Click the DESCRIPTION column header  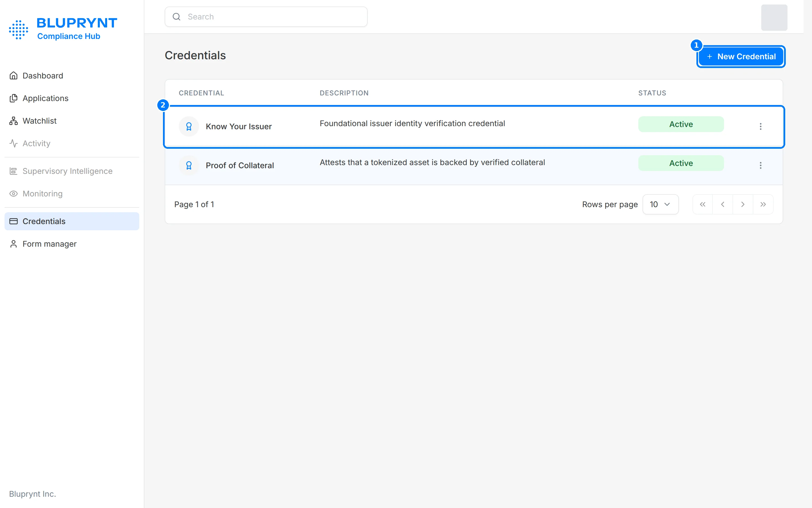point(344,93)
